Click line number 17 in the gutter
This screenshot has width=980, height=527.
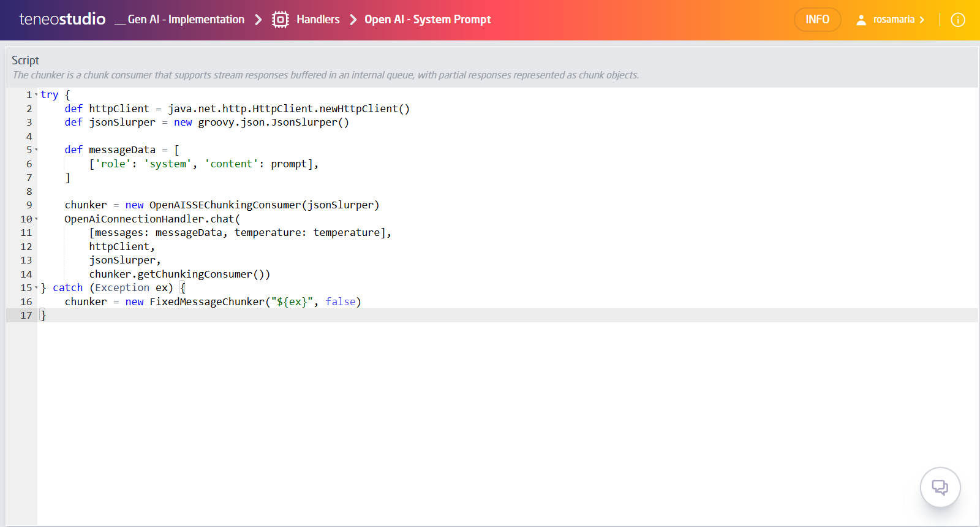(x=26, y=316)
